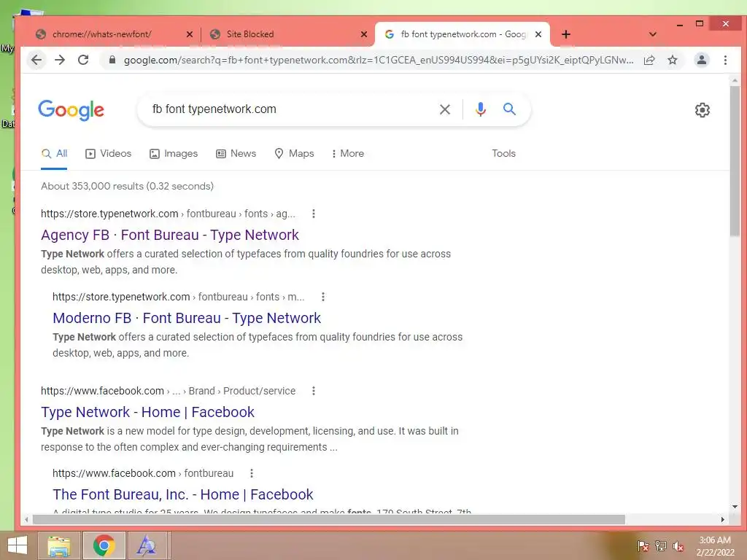The height and width of the screenshot is (560, 747).
Task: Open Type Network - Home | Facebook link
Action: [x=147, y=412]
